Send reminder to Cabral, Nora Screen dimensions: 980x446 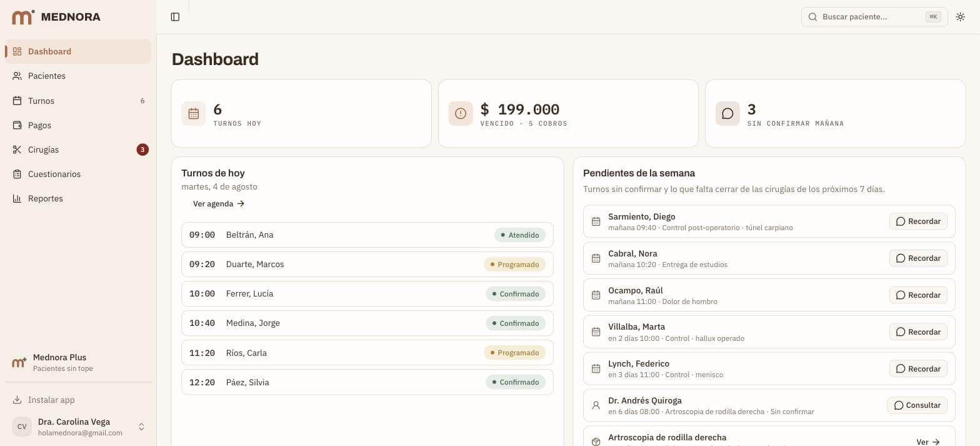[x=918, y=258]
